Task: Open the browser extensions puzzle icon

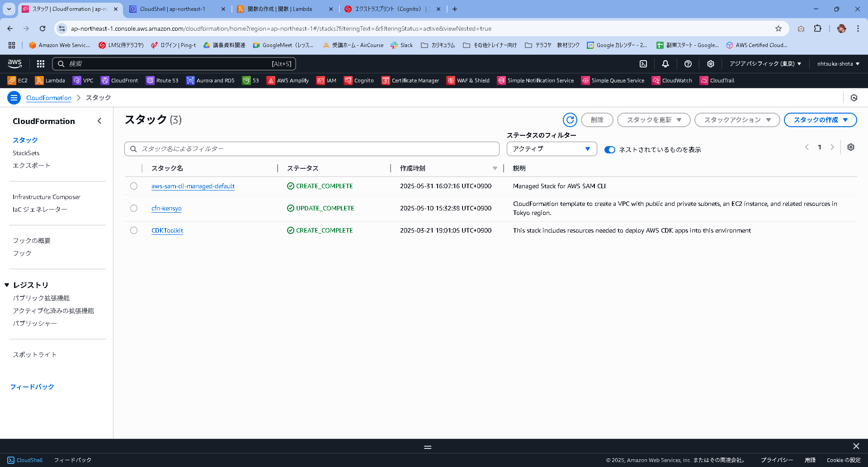Action: click(x=818, y=29)
